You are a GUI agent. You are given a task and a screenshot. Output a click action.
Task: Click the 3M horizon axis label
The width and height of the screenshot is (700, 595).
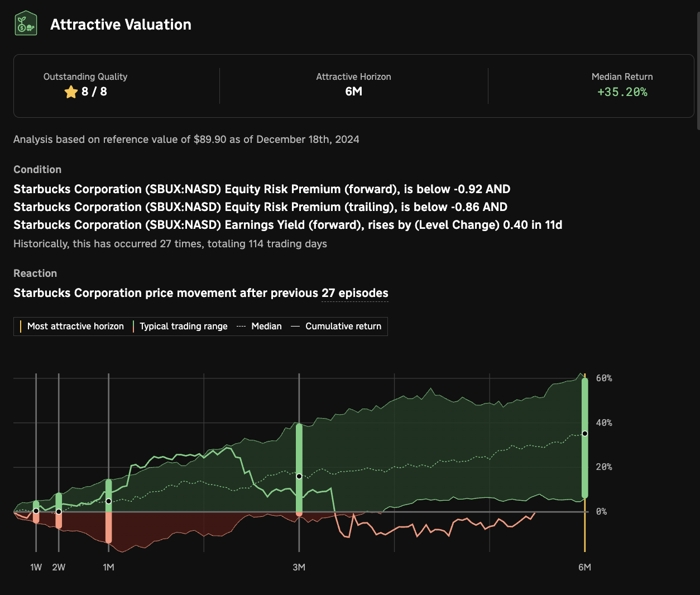click(299, 567)
